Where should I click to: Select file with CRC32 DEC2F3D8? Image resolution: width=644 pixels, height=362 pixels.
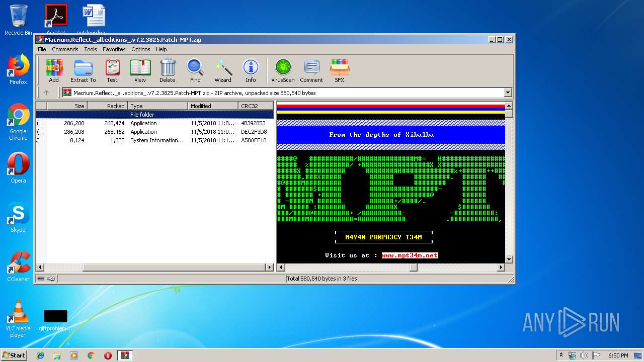tap(154, 132)
